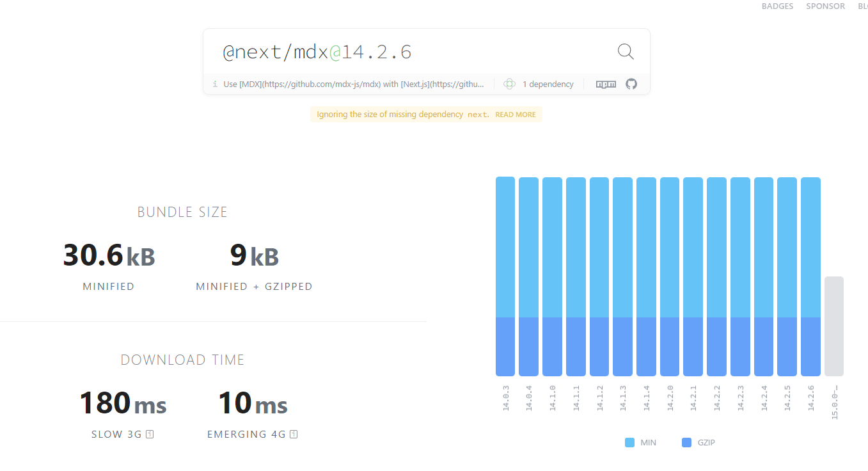868x471 pixels.
Task: Select the 14.1.3 version bar
Action: coord(623,276)
